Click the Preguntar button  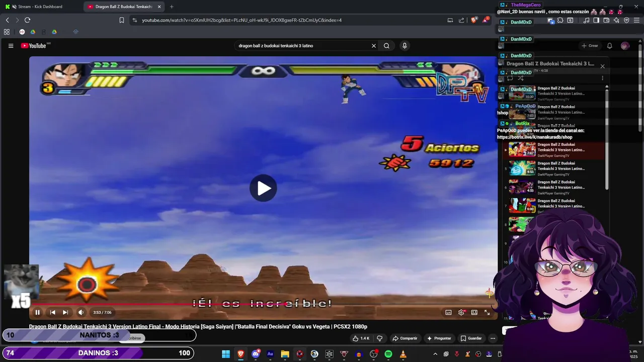click(x=439, y=338)
